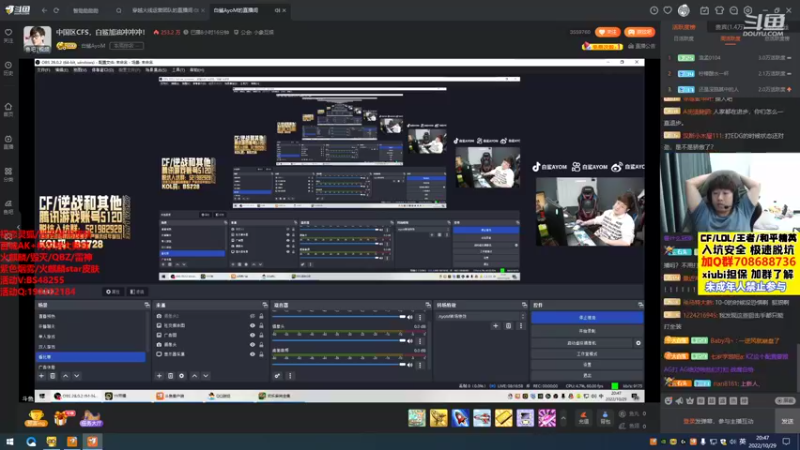
Task: Move selected scene up
Action: (x=65, y=376)
